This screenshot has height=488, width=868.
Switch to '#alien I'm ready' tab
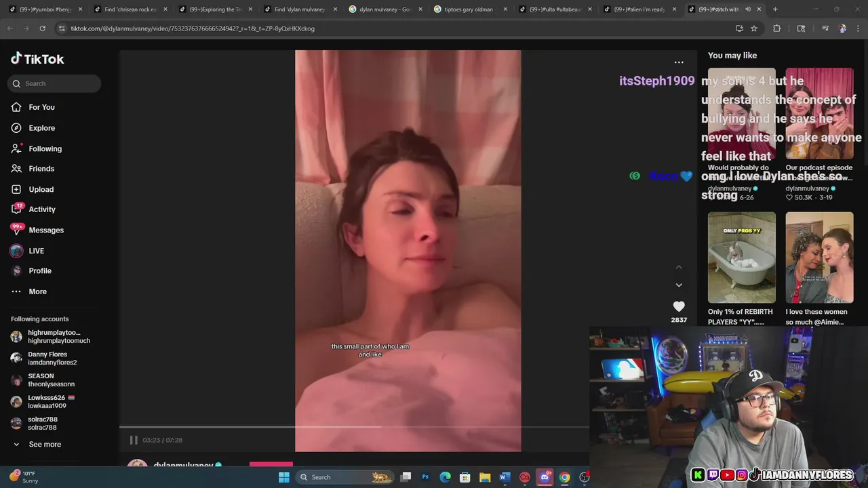[x=639, y=9]
